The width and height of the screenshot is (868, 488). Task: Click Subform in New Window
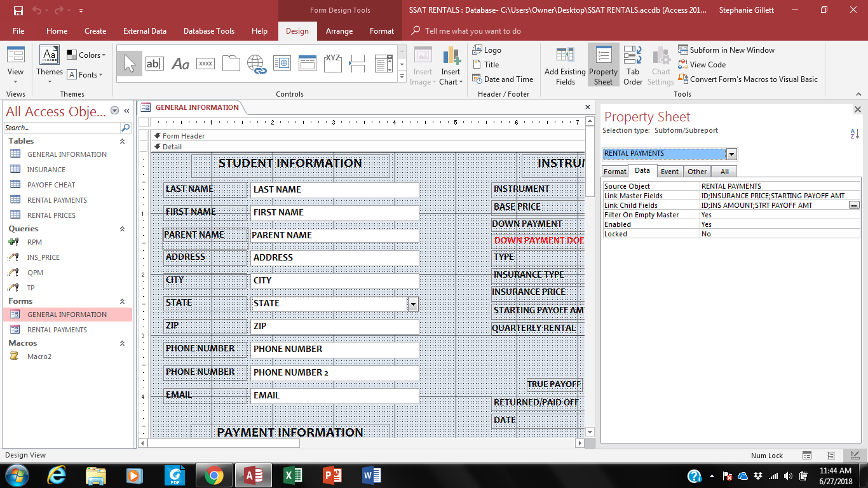[x=726, y=50]
